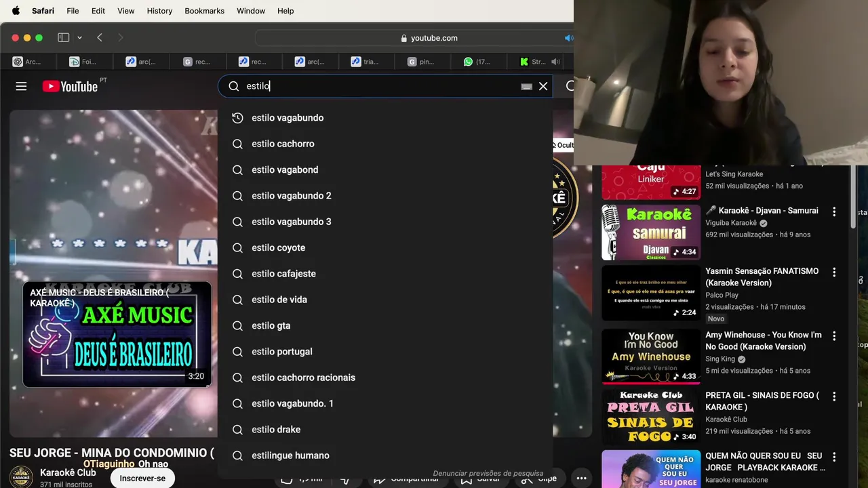
Task: Pick the suggestion 'estilo cachorro racionais'
Action: 385,378
